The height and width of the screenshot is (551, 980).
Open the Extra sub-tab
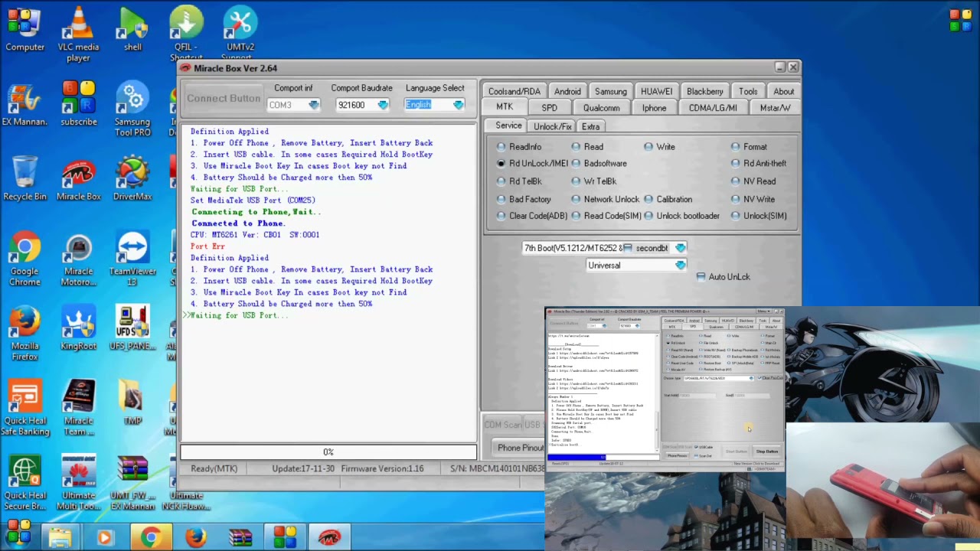tap(590, 127)
